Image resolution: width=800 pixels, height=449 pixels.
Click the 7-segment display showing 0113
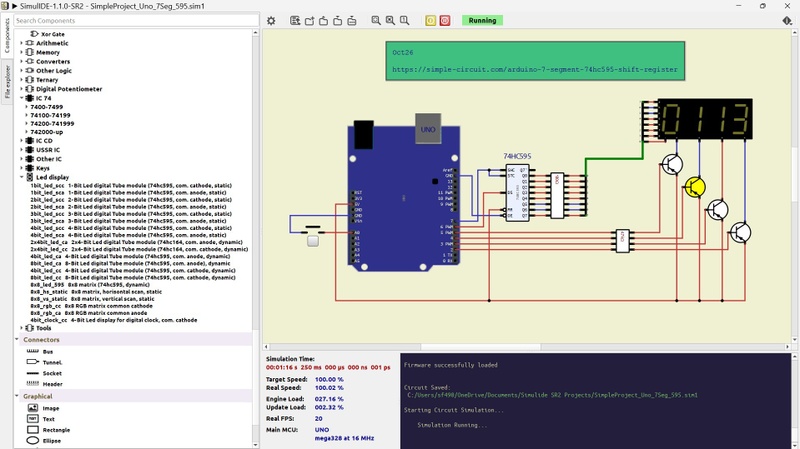[705, 119]
